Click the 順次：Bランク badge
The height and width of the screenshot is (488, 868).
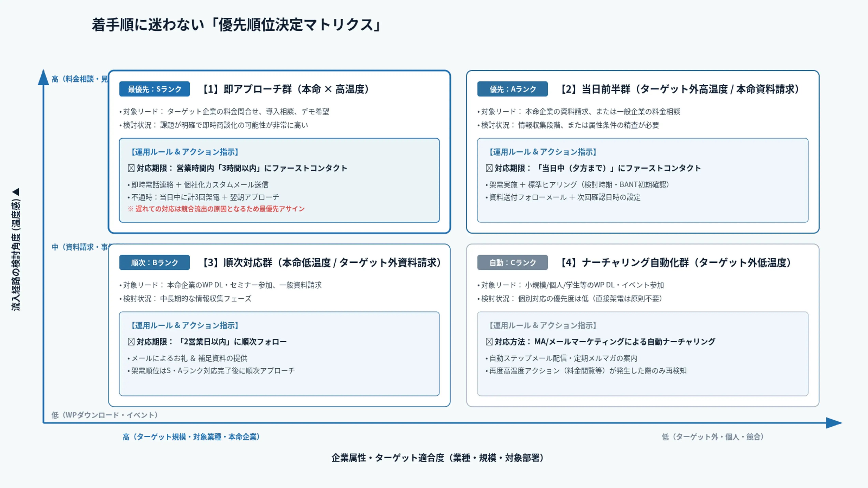pos(154,262)
